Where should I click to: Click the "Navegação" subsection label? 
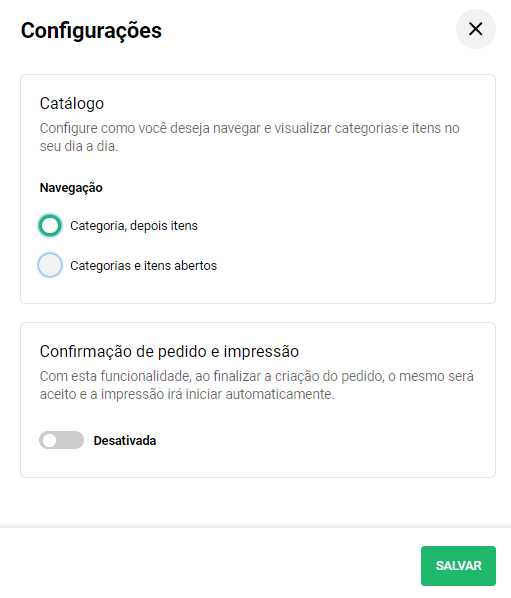tap(71, 188)
